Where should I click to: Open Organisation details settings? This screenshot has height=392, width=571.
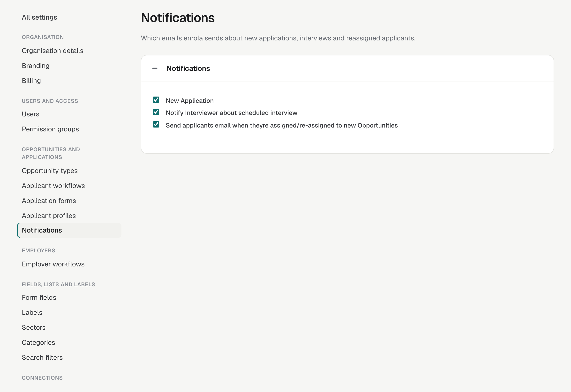point(53,51)
